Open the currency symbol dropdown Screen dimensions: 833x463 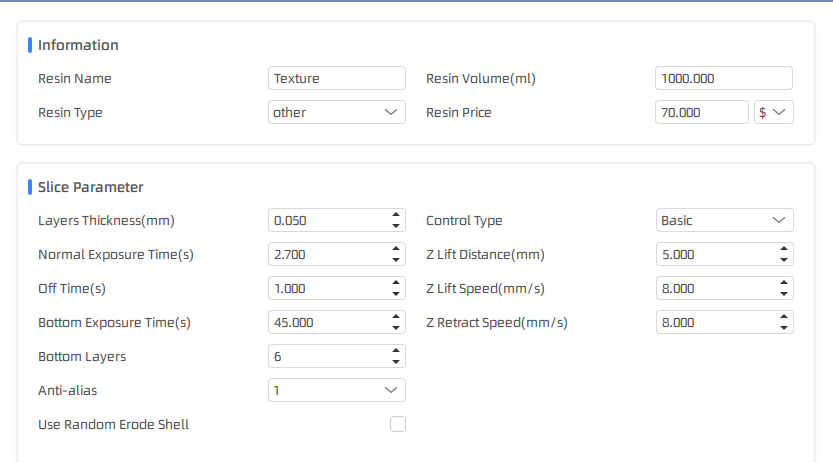774,112
